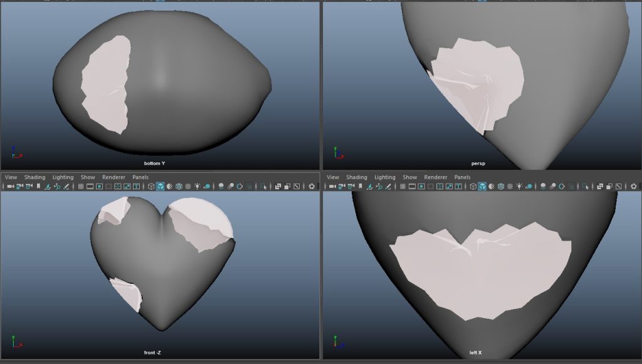The width and height of the screenshot is (642, 364).
Task: Toggle X-Ray Joints in front -Z panel toolbar
Action: pos(297,187)
